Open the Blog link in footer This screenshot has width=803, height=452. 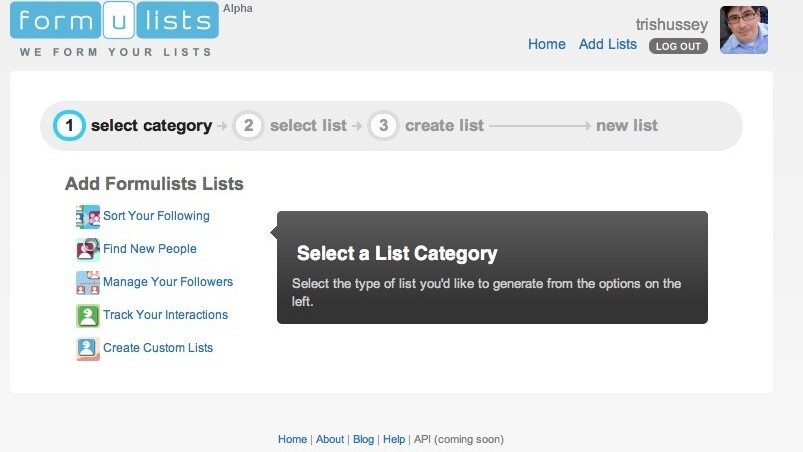[363, 439]
